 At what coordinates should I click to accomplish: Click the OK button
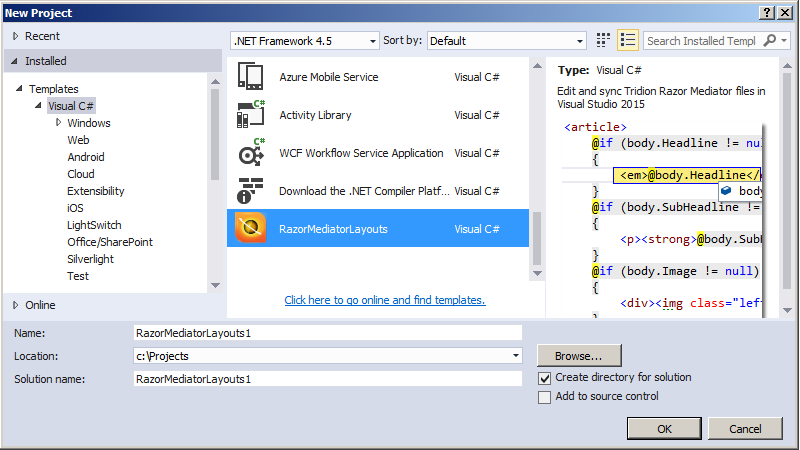coord(664,429)
